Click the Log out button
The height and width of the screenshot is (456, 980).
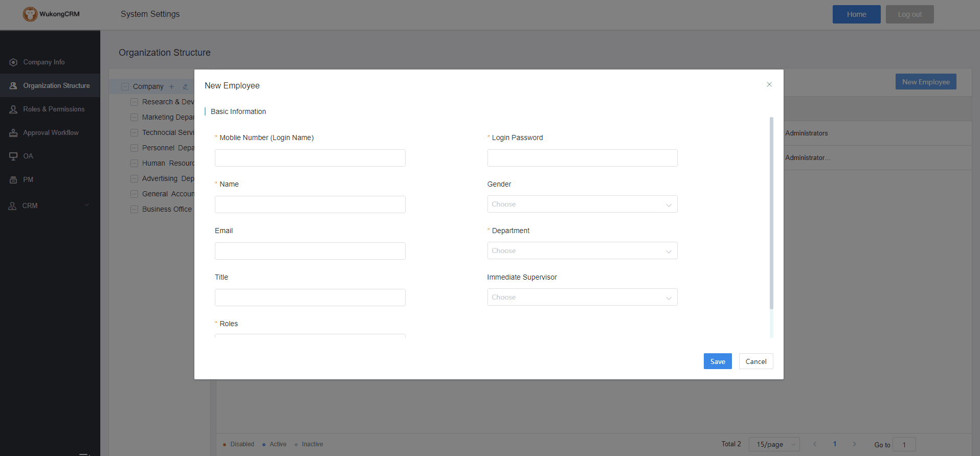pyautogui.click(x=909, y=14)
